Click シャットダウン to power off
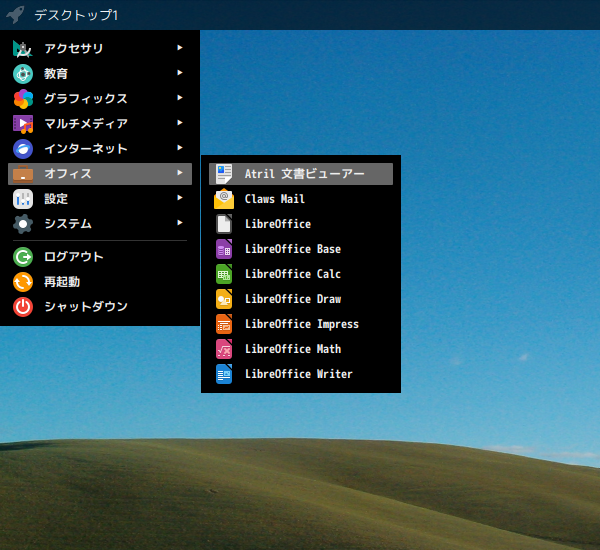The image size is (600, 550). 85,307
